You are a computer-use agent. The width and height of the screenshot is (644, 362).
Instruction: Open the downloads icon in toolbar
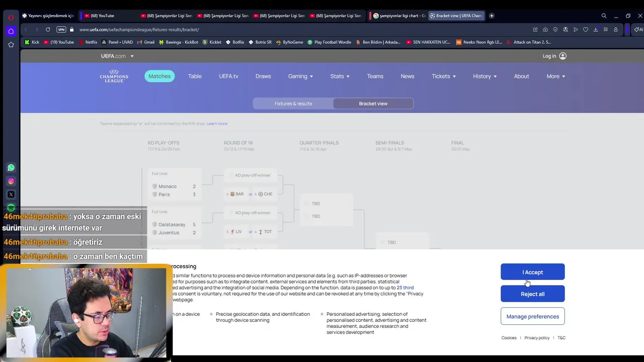point(596,30)
